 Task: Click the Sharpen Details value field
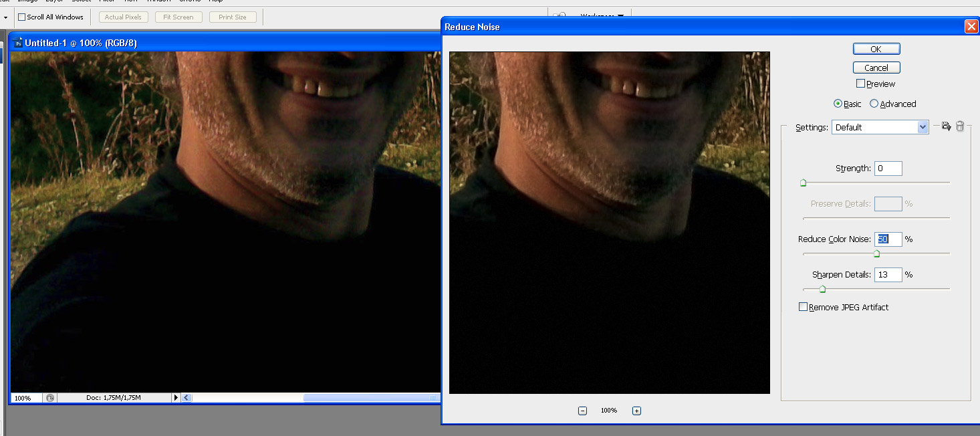(888, 274)
